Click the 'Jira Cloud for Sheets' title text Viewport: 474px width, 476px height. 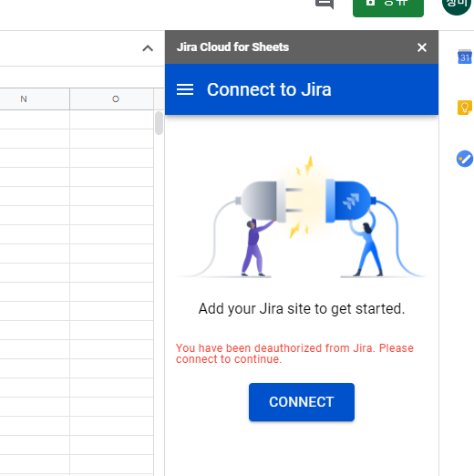232,47
